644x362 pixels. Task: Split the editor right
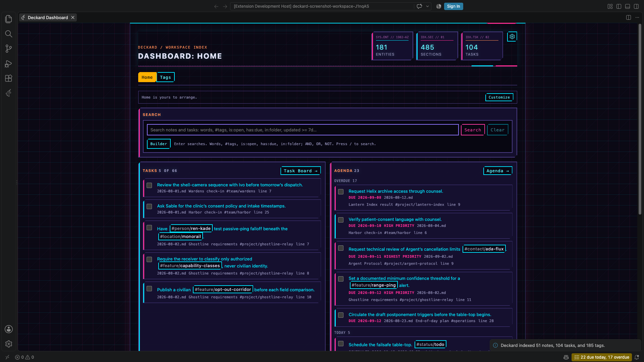(x=629, y=17)
